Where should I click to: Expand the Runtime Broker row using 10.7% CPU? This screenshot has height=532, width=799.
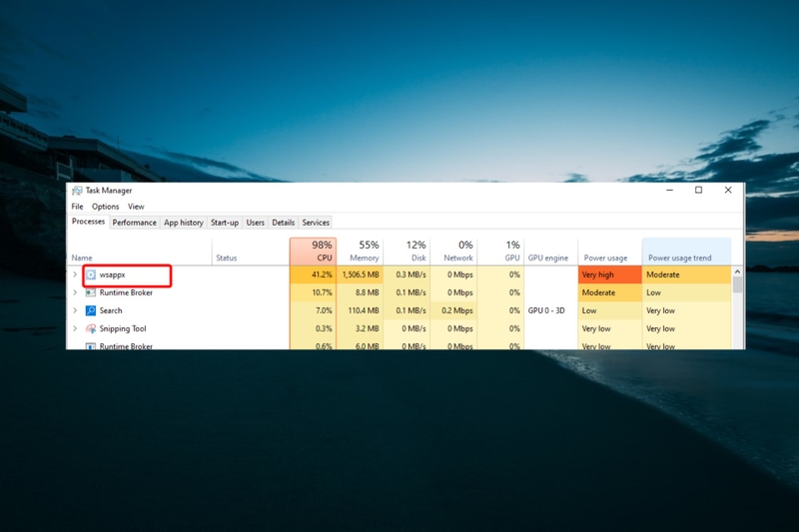pyautogui.click(x=75, y=292)
